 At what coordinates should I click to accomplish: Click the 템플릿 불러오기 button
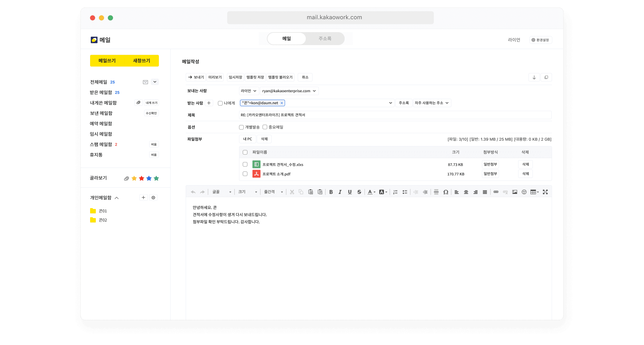[280, 77]
